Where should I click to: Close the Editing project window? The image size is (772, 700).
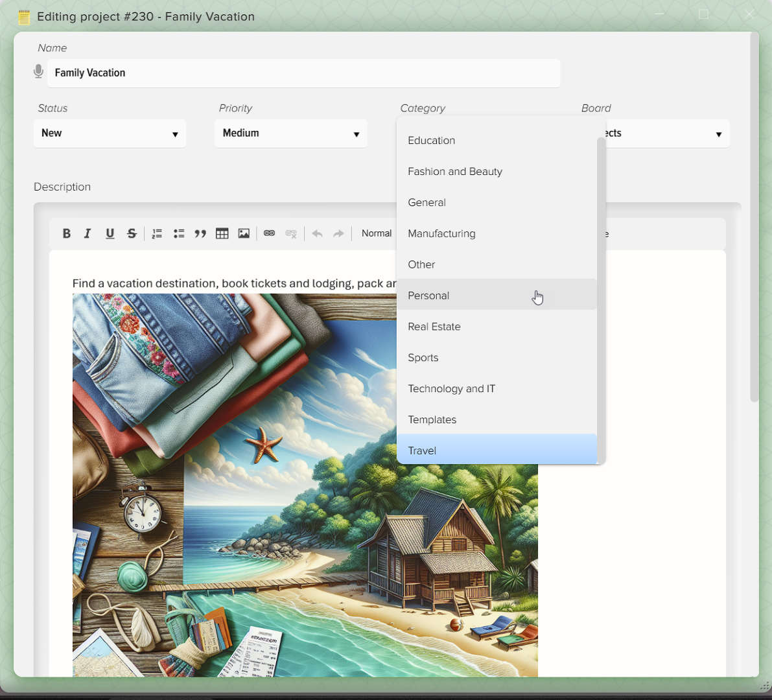point(749,14)
